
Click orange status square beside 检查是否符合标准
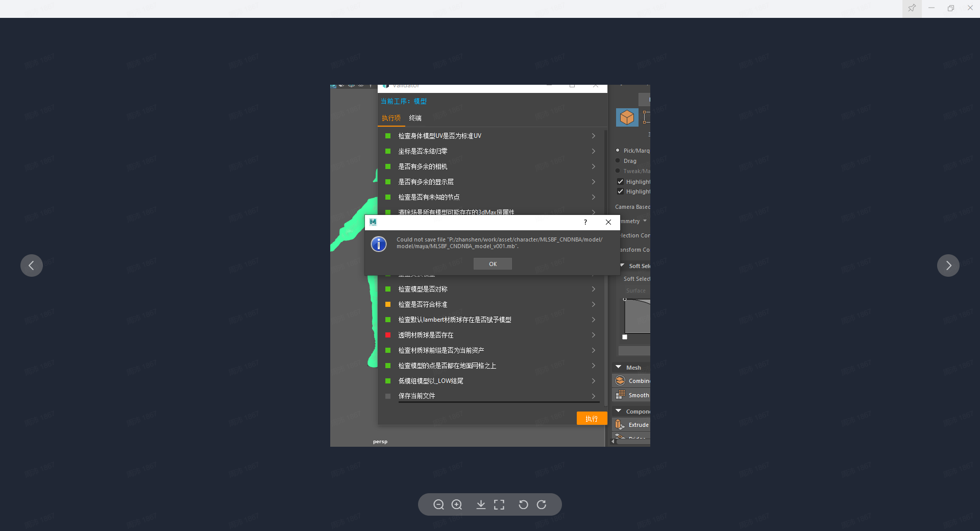[388, 304]
